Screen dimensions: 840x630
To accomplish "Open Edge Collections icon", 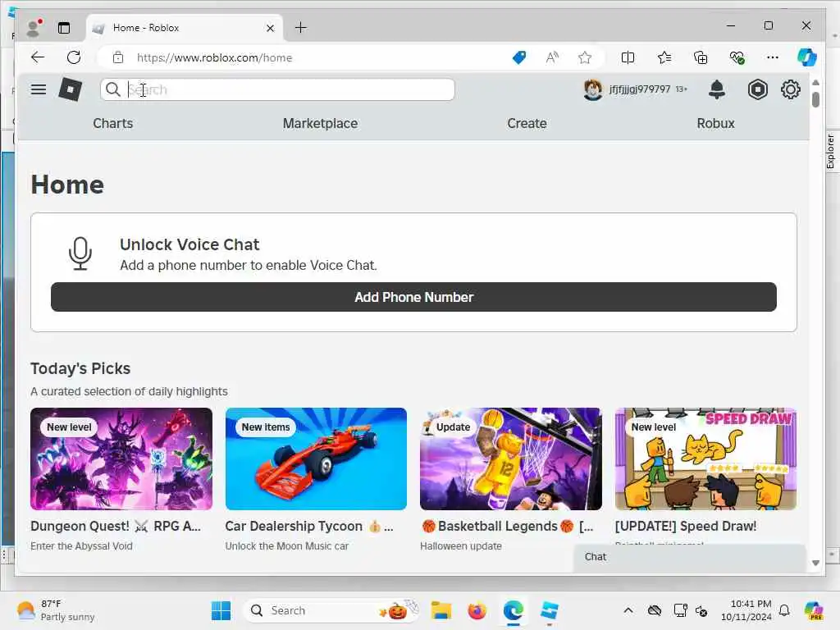I will click(701, 57).
